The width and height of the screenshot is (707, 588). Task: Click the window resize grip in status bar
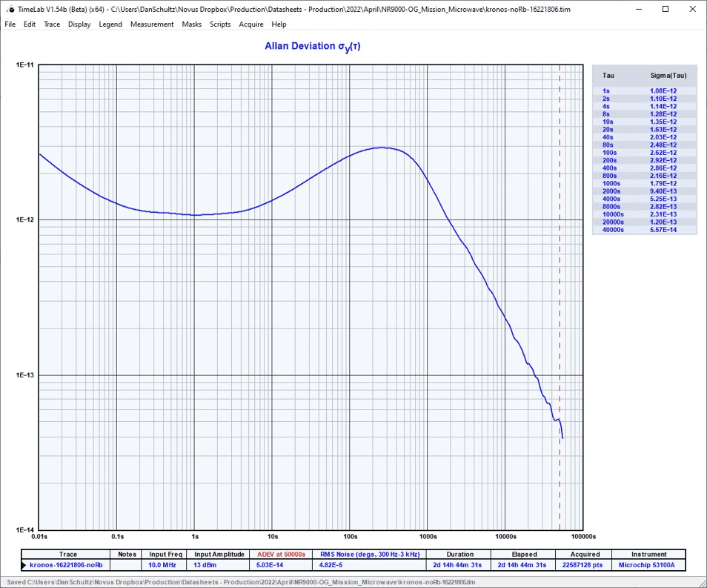(x=701, y=582)
